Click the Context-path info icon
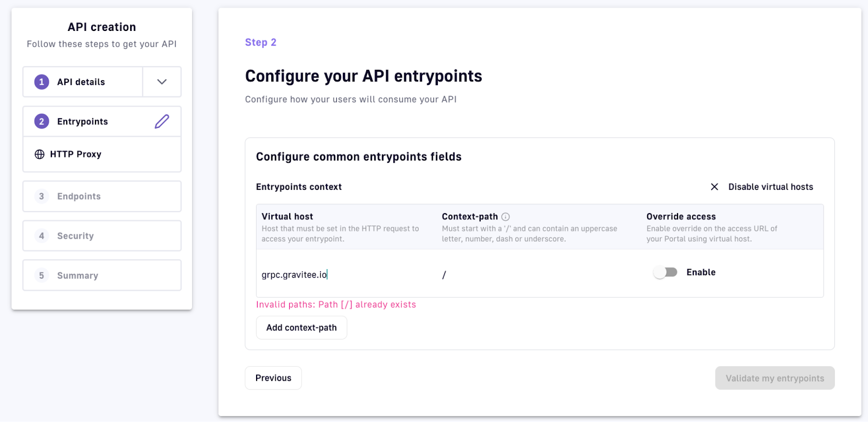 point(506,217)
